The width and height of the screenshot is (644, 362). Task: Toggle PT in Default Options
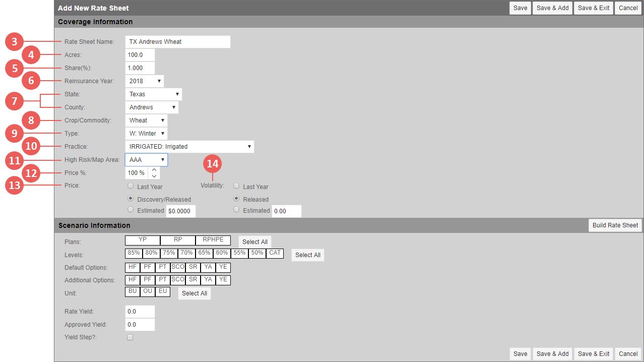pos(162,267)
